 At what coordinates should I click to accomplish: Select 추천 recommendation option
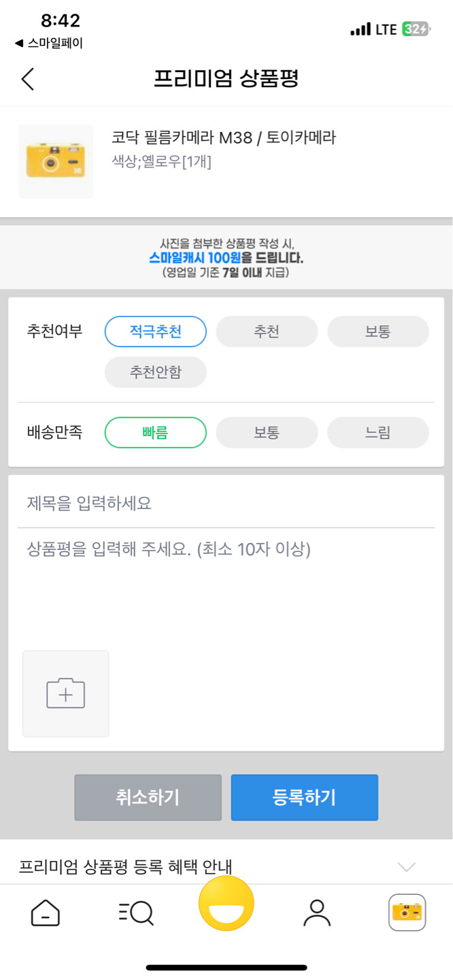pos(267,331)
